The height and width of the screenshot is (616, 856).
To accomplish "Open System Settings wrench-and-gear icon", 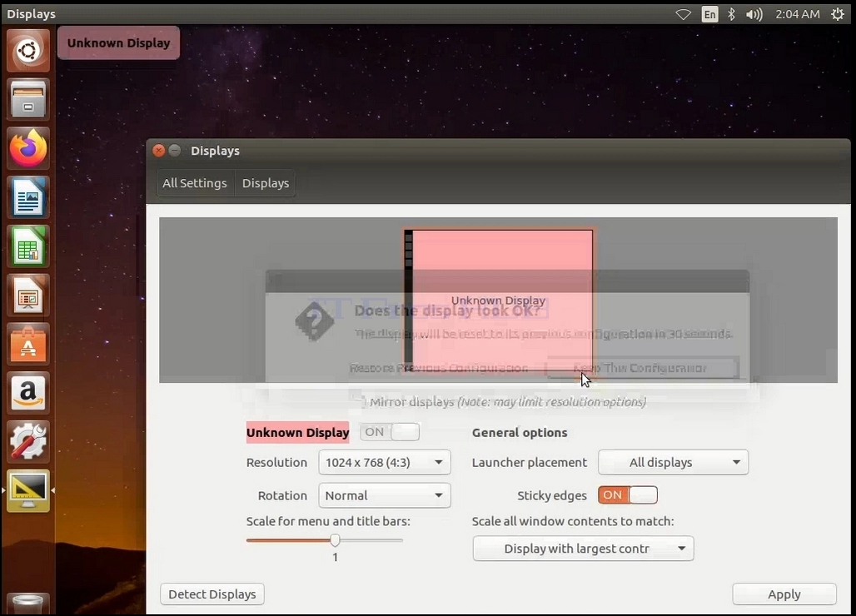I will click(28, 443).
